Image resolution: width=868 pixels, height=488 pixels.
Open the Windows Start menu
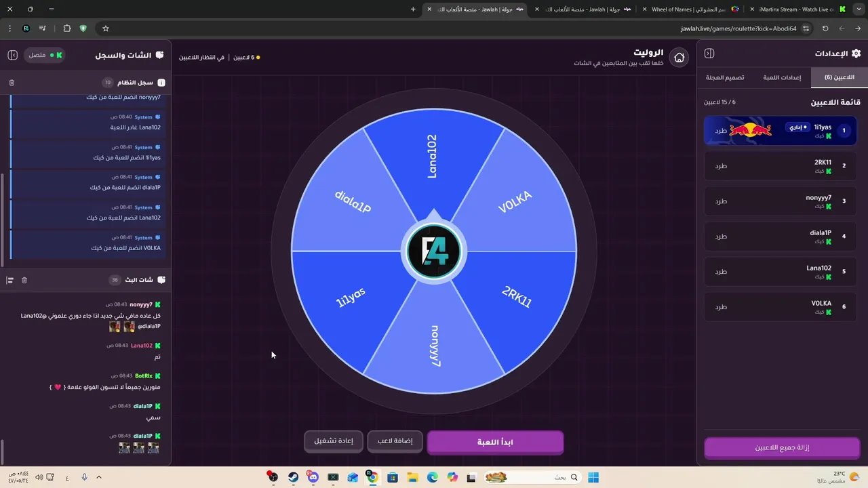593,478
